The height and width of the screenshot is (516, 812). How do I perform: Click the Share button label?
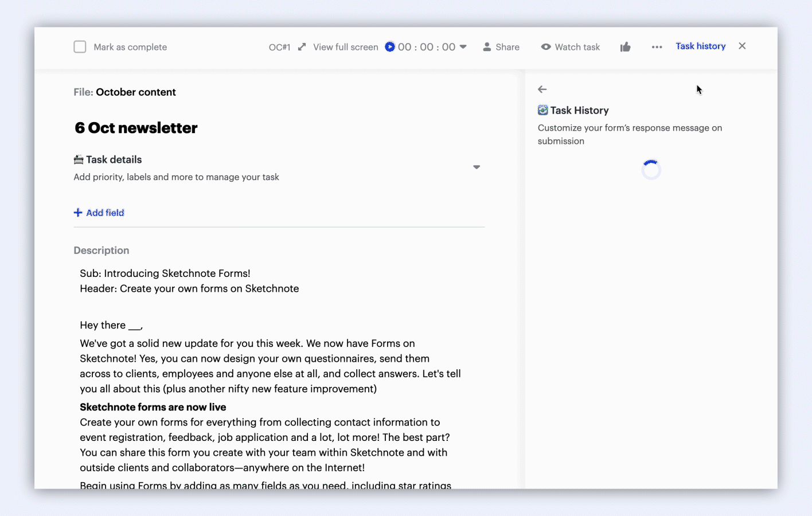tap(507, 47)
